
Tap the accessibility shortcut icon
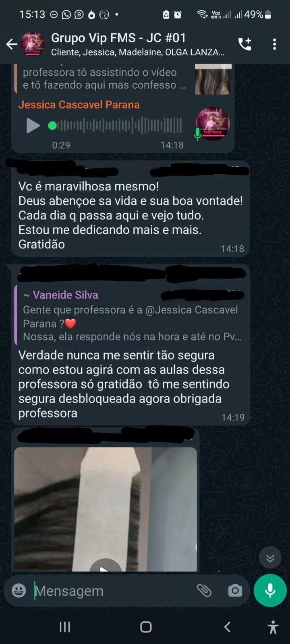coord(273,627)
